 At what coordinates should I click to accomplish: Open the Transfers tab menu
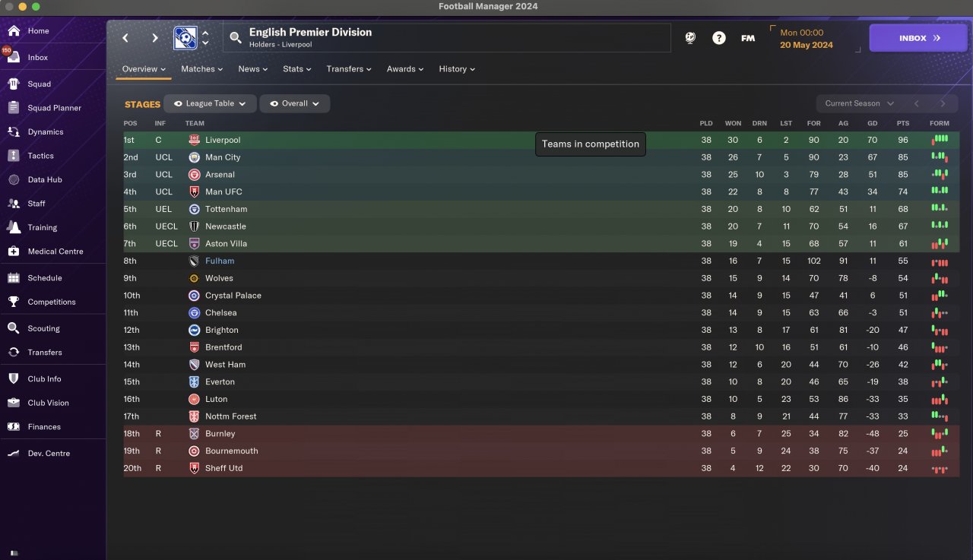tap(349, 69)
